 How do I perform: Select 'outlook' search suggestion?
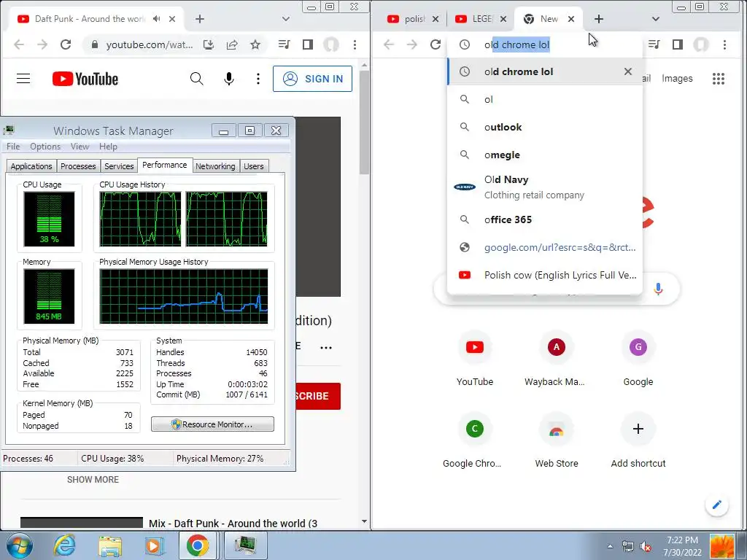pos(545,127)
